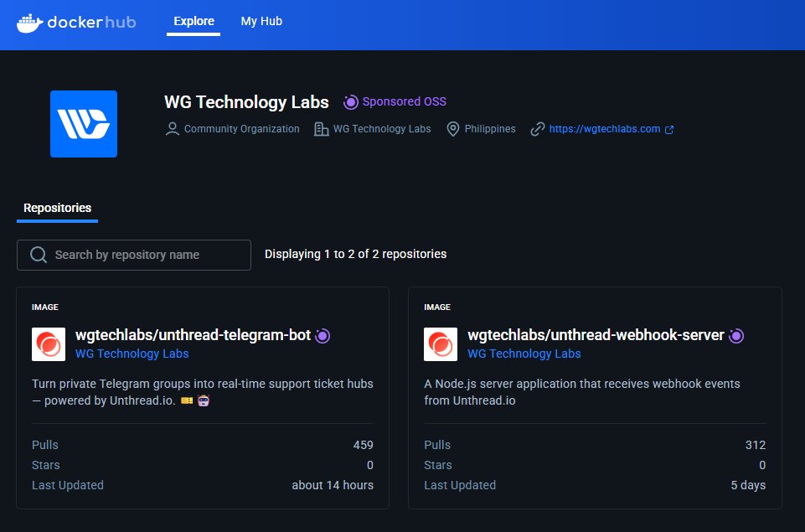Image resolution: width=805 pixels, height=532 pixels.
Task: Open https://wgtechlabs.com link
Action: pos(604,129)
